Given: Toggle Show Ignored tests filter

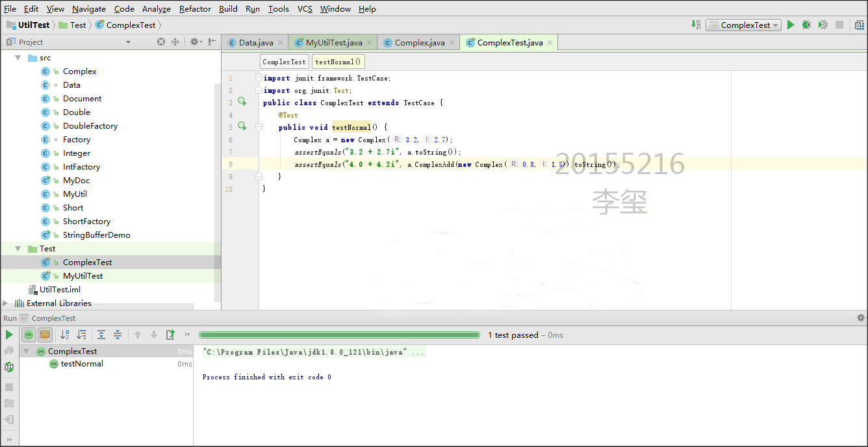Looking at the screenshot, I should [45, 335].
